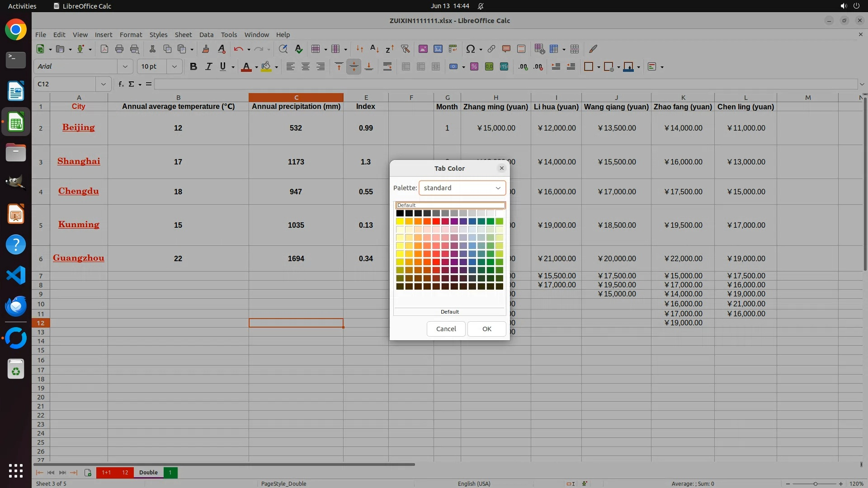Click the AutoFilter funnel icon
This screenshot has width=868, height=488.
(405, 49)
